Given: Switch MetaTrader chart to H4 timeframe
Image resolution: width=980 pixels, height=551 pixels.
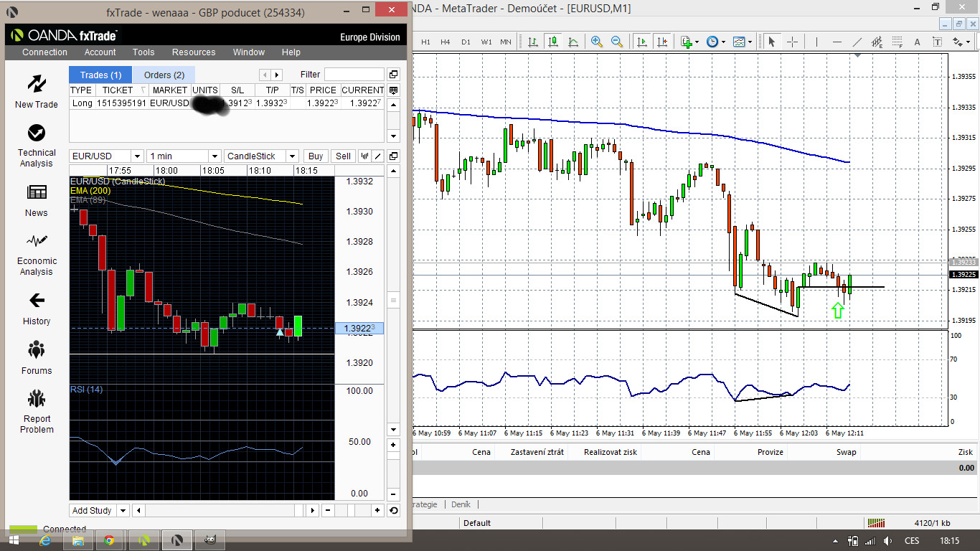Looking at the screenshot, I should click(446, 42).
